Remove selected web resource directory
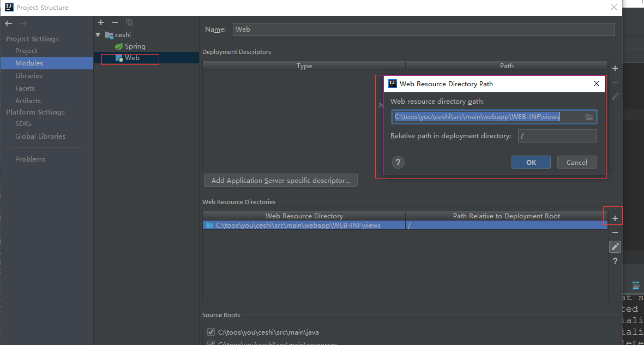The height and width of the screenshot is (345, 644). tap(615, 233)
